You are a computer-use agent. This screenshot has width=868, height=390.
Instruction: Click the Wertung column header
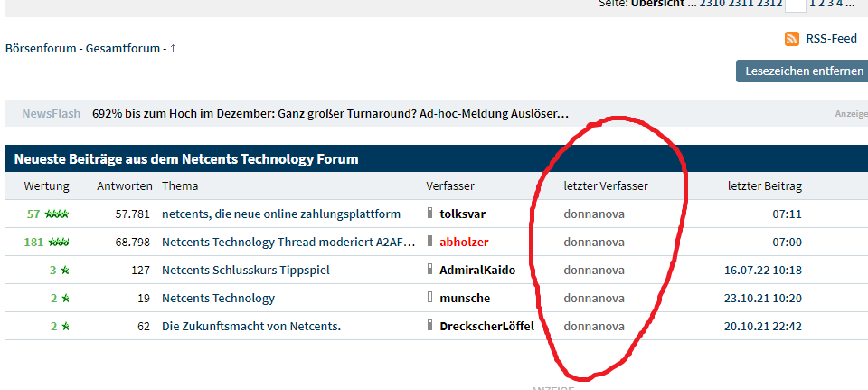tap(46, 186)
